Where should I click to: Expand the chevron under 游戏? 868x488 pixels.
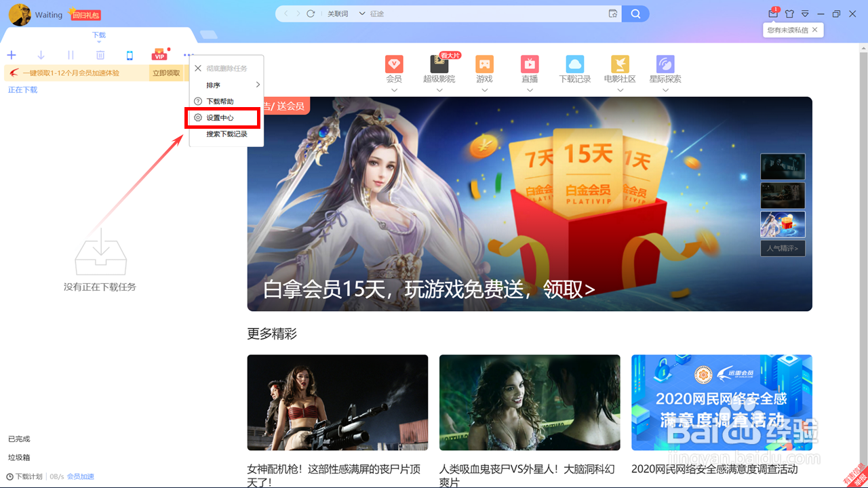click(484, 89)
